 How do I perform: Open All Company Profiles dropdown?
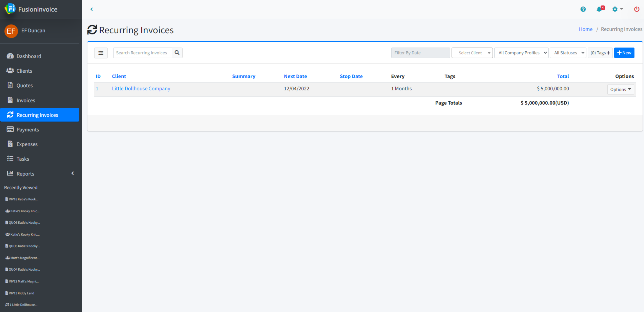pos(521,53)
